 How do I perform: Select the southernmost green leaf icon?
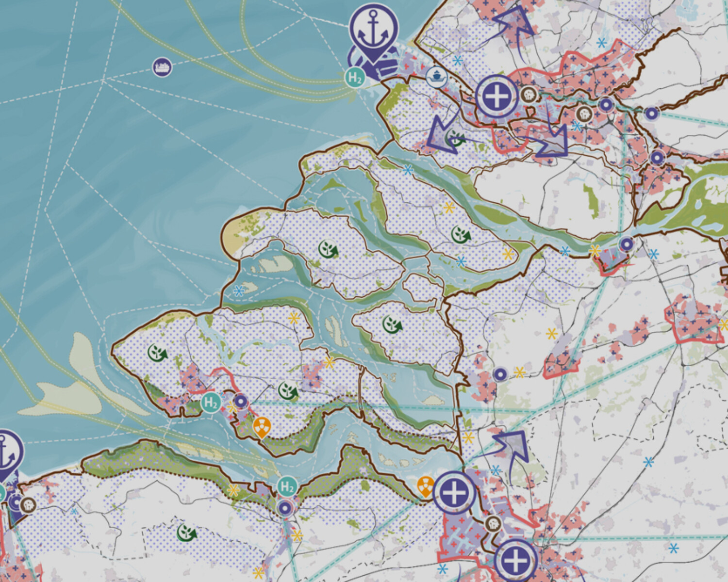click(x=186, y=533)
